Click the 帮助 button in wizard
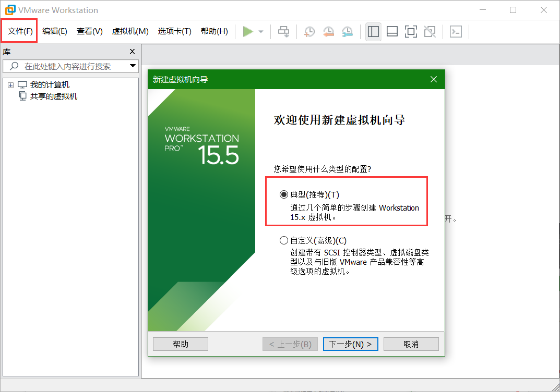This screenshot has height=392, width=560. click(x=181, y=344)
